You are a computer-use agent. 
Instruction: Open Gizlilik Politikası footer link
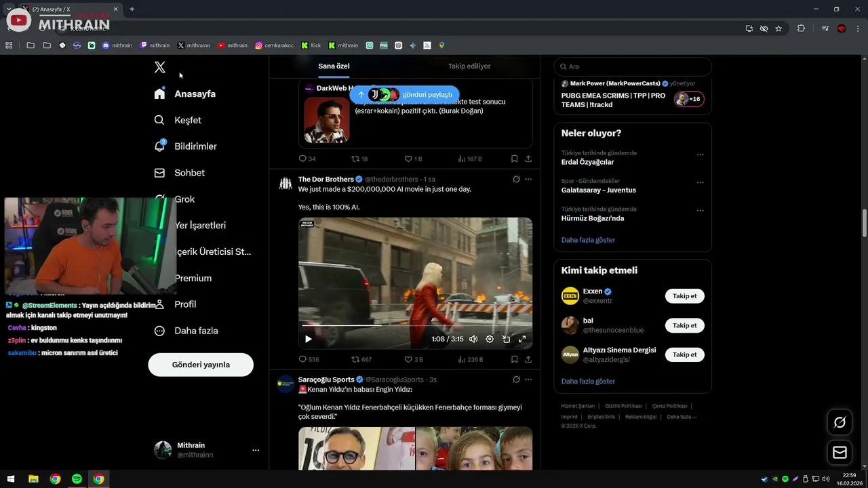[x=623, y=406]
